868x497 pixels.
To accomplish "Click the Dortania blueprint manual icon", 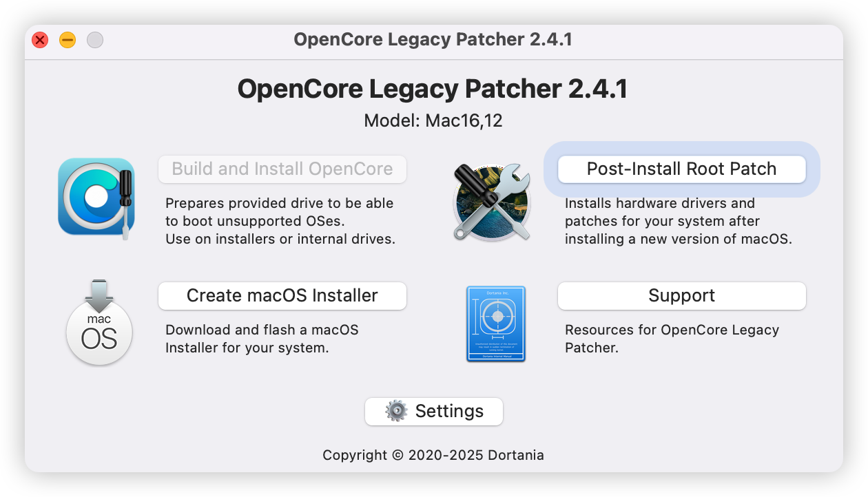I will [x=496, y=324].
